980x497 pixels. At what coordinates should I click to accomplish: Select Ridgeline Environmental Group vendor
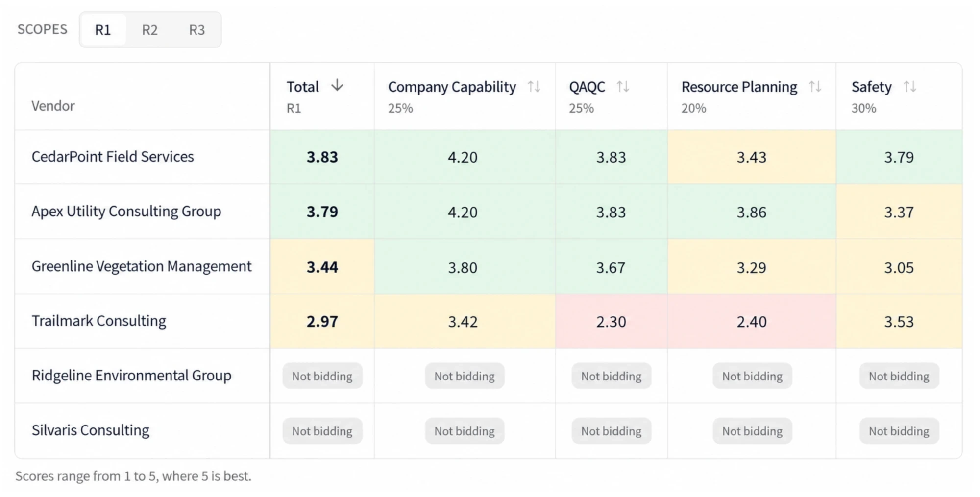click(x=131, y=375)
